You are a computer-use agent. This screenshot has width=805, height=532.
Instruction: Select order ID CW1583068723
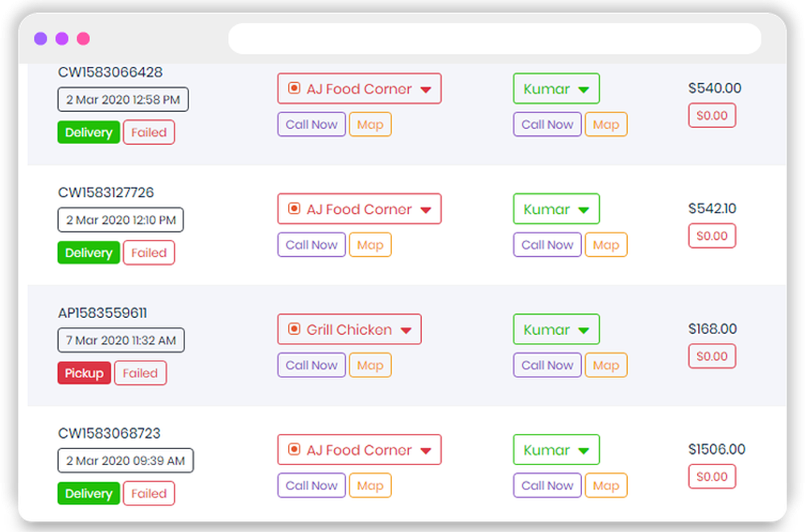pyautogui.click(x=109, y=433)
